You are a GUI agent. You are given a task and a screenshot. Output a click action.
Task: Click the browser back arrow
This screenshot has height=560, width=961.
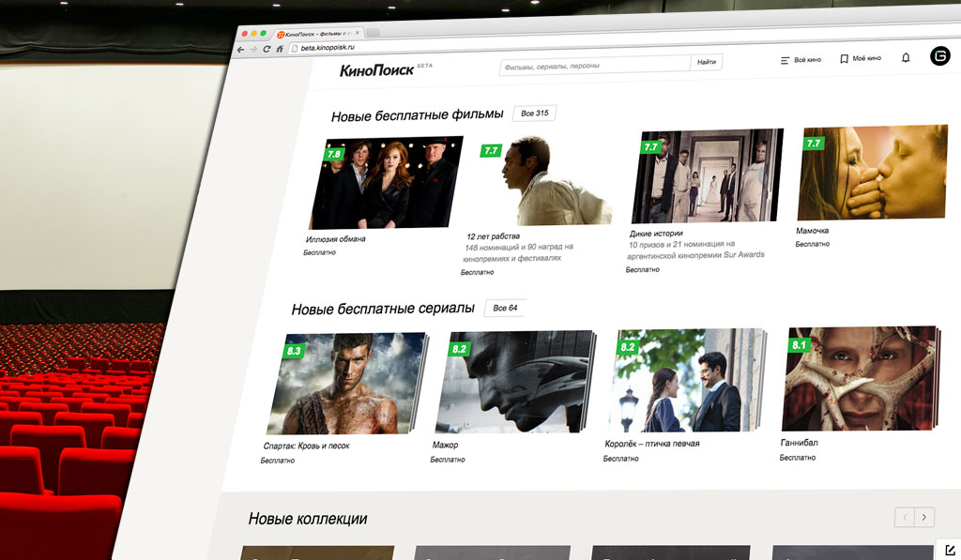tap(241, 50)
